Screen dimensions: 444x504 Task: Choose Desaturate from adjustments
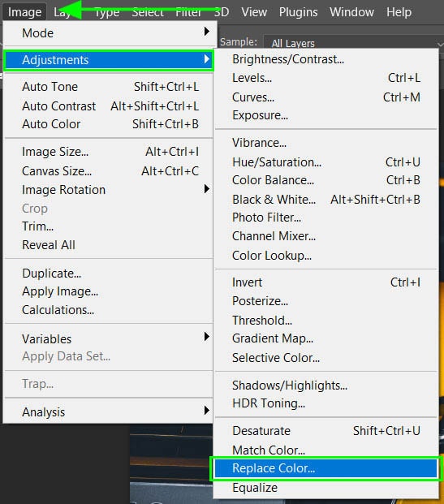pyautogui.click(x=325, y=431)
